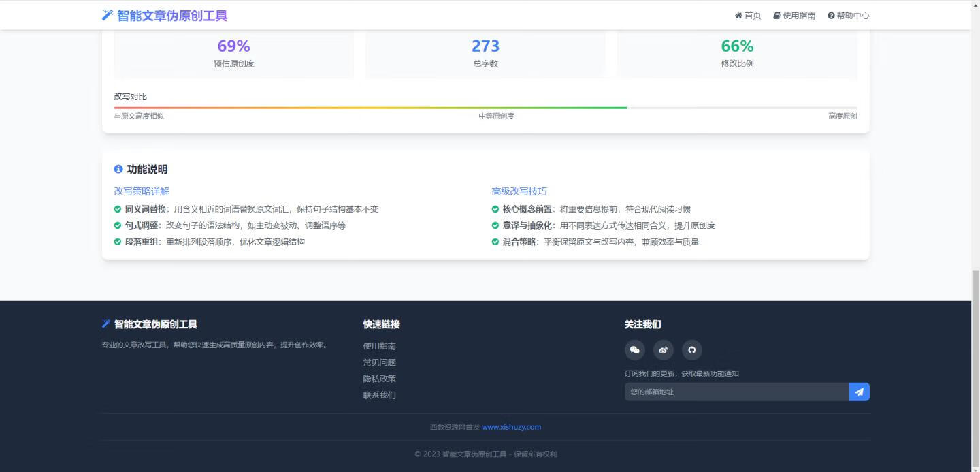Open the 隐私政策 footer link
This screenshot has height=472, width=980.
(378, 378)
